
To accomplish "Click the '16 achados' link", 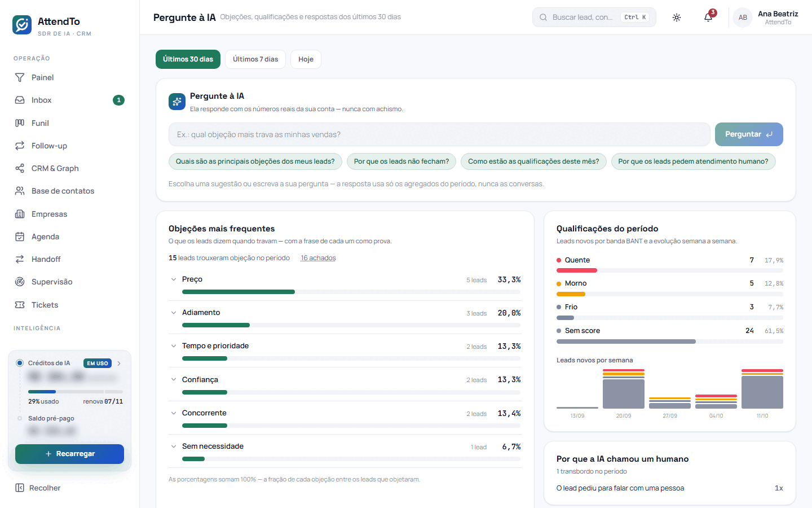I will [x=318, y=258].
